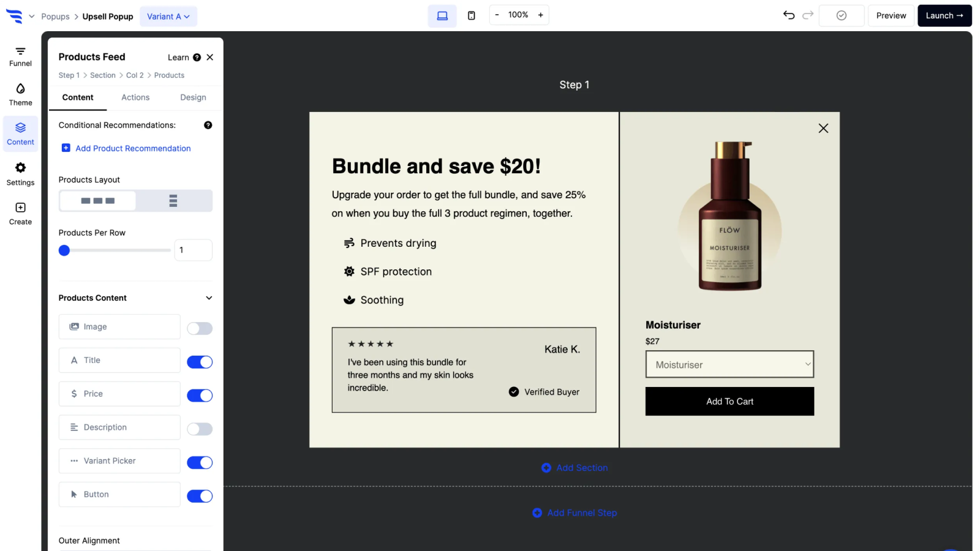Open the Moisturiser variant dropdown

(x=729, y=364)
